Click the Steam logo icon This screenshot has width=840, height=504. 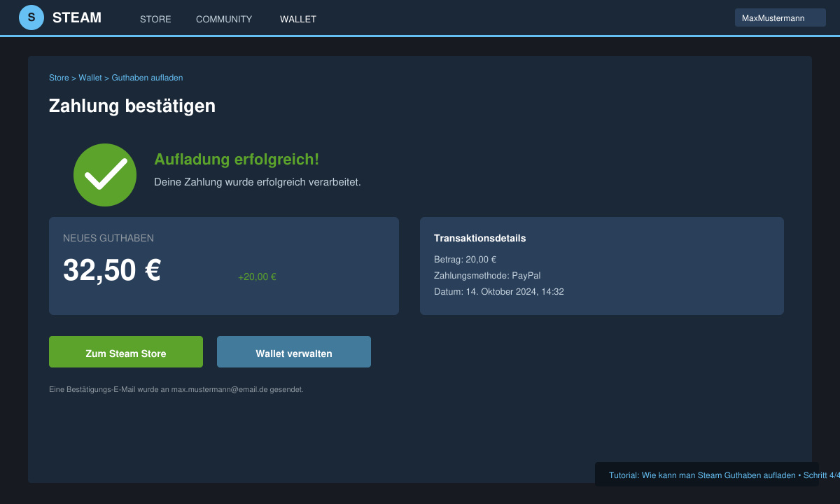coord(31,17)
